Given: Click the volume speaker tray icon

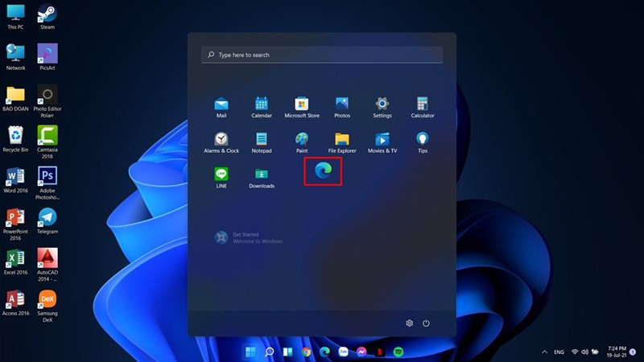Looking at the screenshot, I should coord(584,352).
